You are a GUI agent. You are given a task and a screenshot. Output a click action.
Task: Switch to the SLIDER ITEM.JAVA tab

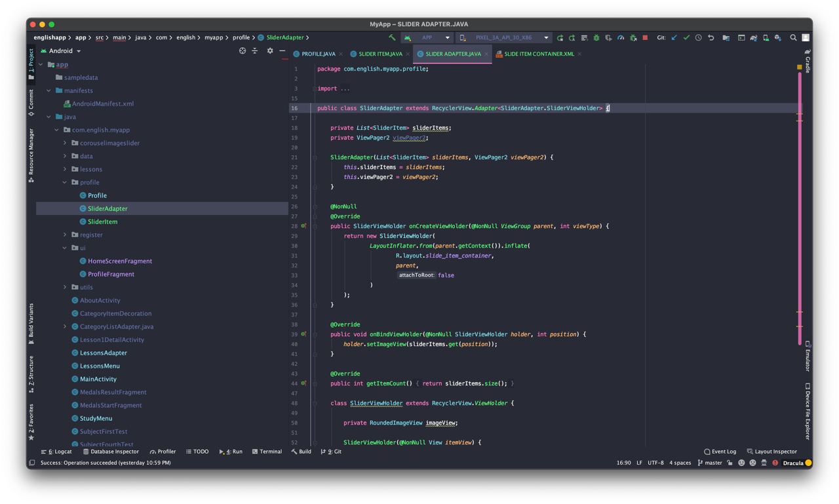pyautogui.click(x=380, y=54)
